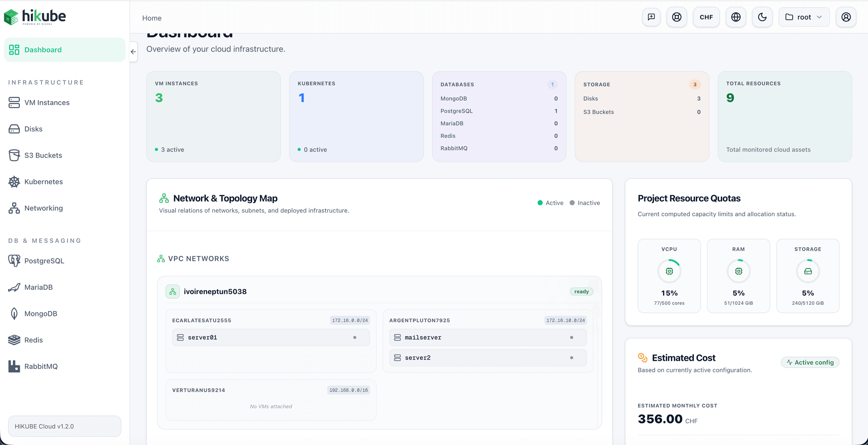Image resolution: width=868 pixels, height=445 pixels.
Task: Click the 356.00 CHF monthly cost
Action: (668, 419)
